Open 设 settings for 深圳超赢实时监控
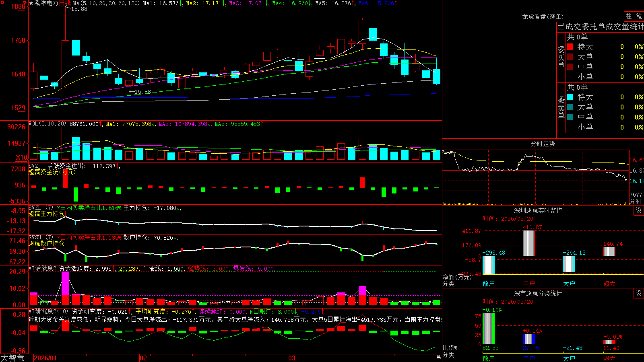644x362 pixels. (639, 210)
